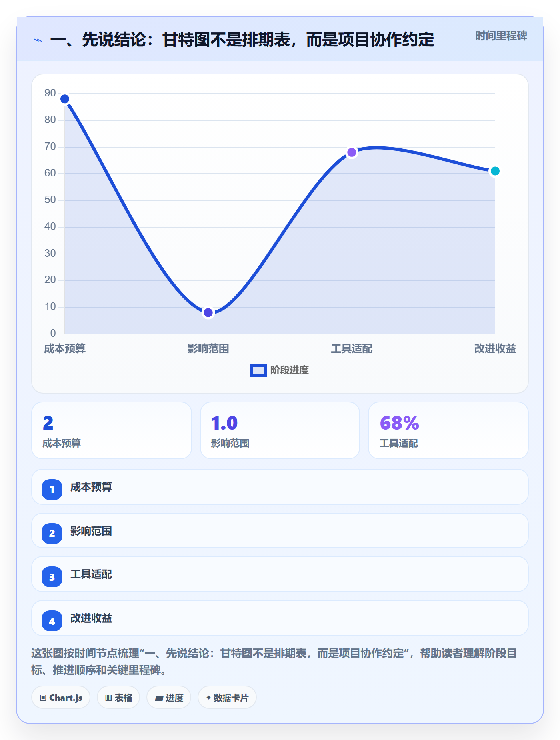Click the 工具适配 x-axis label
560x740 pixels.
pos(352,349)
